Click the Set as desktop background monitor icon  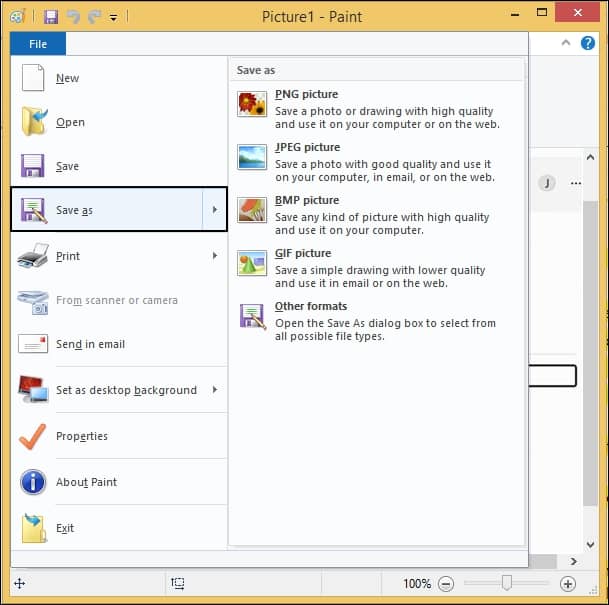[x=33, y=389]
